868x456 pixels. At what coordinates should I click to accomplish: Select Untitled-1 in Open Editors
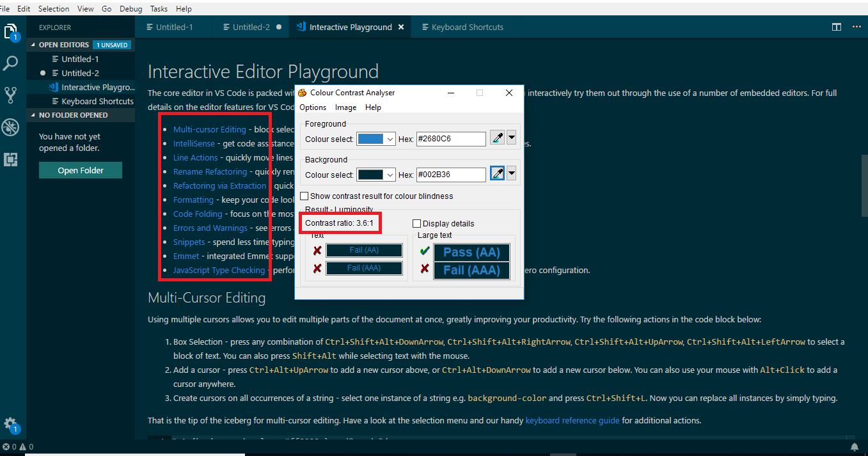tap(81, 59)
